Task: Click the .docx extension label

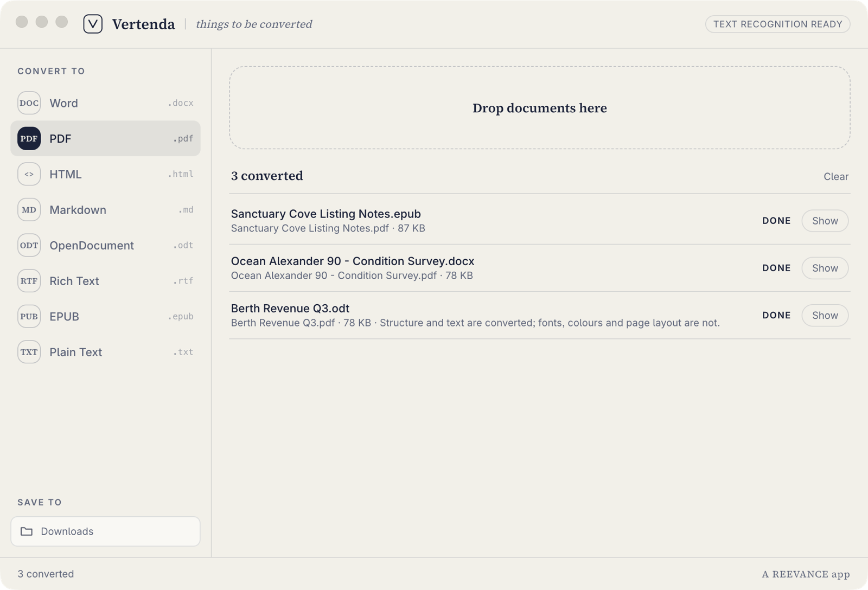Action: (x=181, y=103)
